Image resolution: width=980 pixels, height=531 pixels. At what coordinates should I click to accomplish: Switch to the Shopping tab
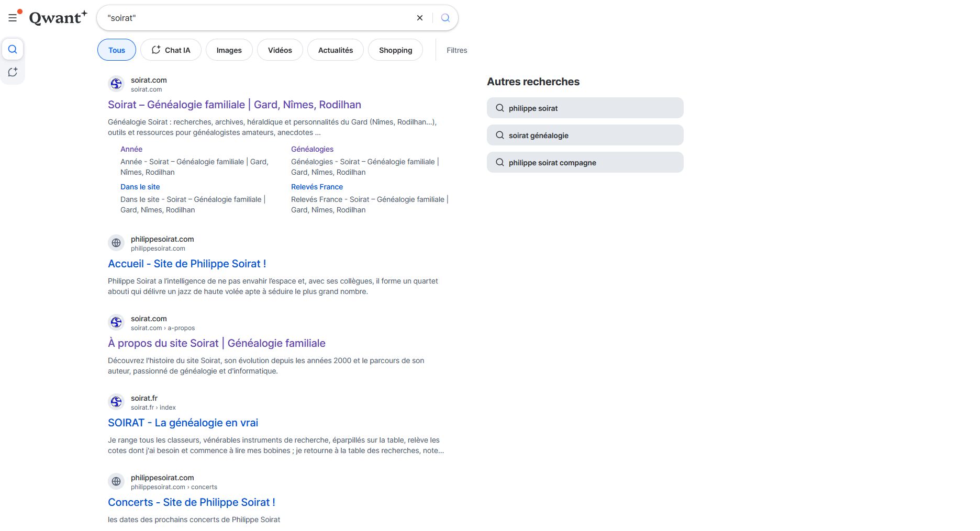point(396,50)
